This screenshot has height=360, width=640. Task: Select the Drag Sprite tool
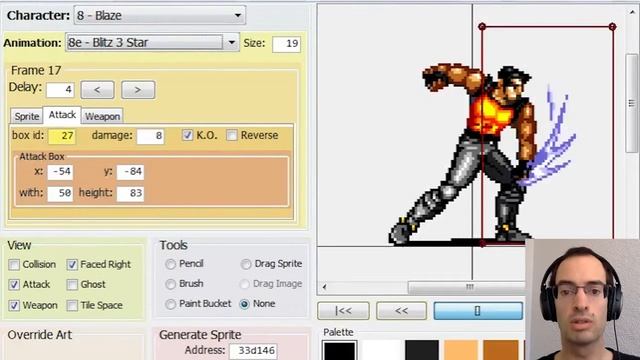click(x=246, y=264)
